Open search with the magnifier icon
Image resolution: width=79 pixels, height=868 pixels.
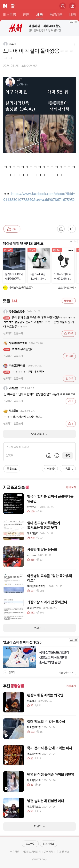coord(62,6)
